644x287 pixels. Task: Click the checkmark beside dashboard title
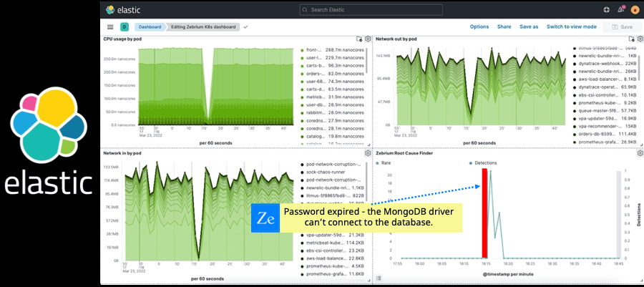(245, 27)
